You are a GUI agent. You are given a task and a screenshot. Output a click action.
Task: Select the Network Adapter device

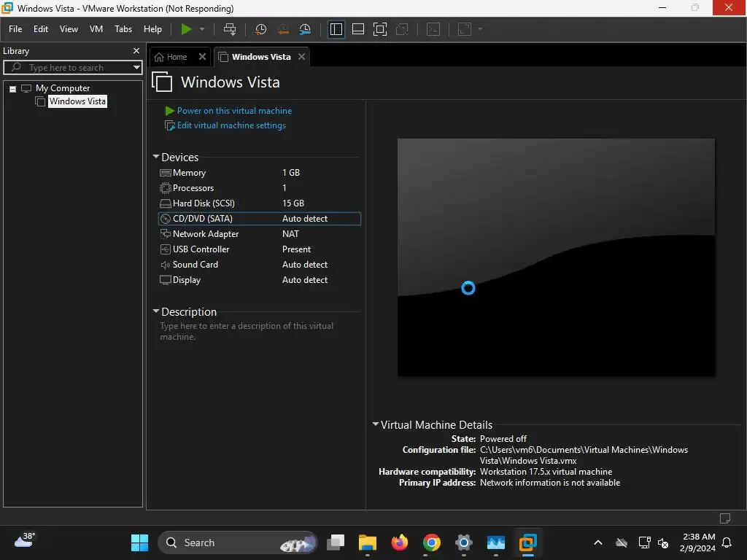pos(259,234)
